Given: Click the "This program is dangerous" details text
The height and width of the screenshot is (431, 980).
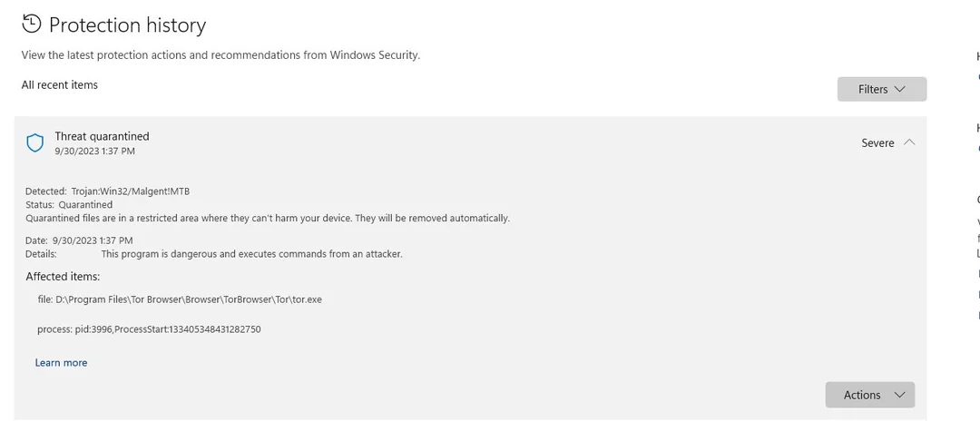Looking at the screenshot, I should pyautogui.click(x=252, y=254).
